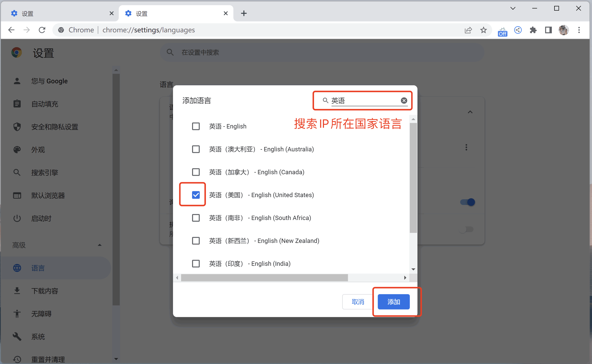
Task: Click the 英语 language search field
Action: pos(365,100)
